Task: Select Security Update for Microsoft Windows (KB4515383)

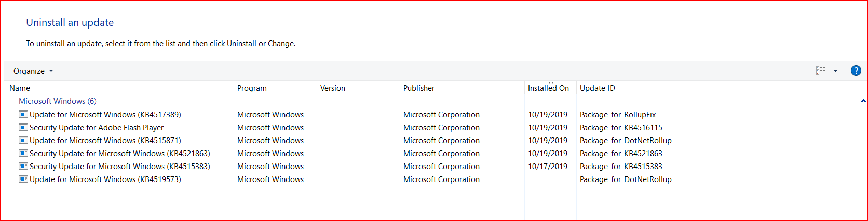Action: coord(120,167)
